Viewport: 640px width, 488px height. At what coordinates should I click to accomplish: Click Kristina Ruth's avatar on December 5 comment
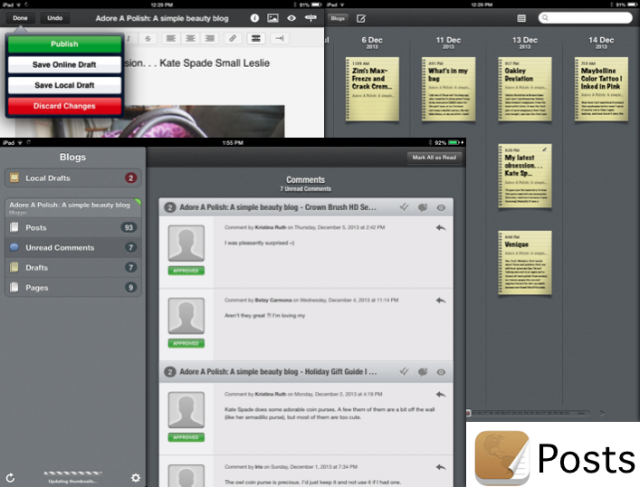[186, 243]
